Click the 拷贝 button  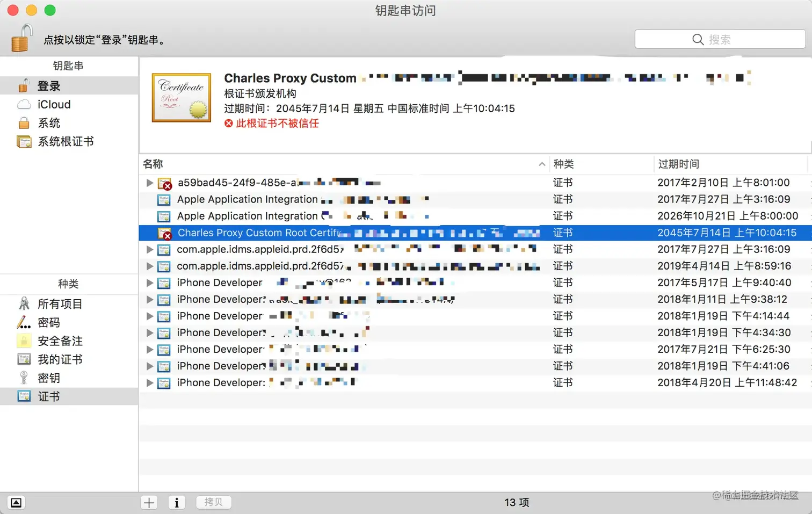point(214,502)
